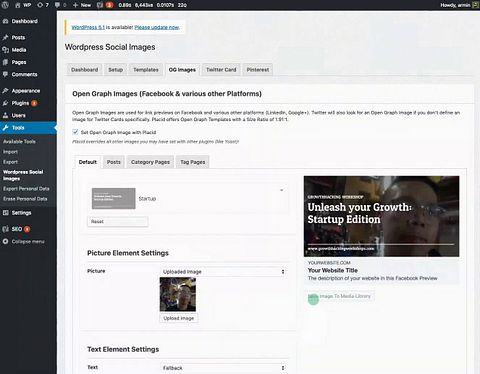Open Erase Personal Data submenu item
The width and height of the screenshot is (480, 374).
coord(25,199)
